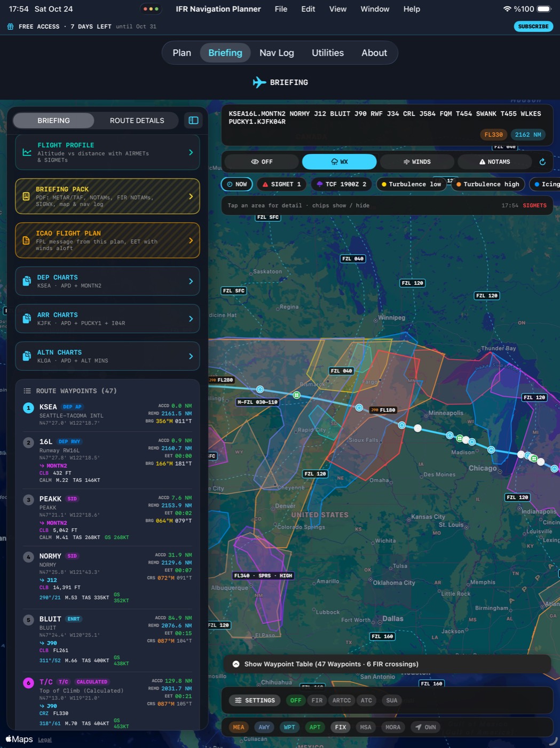The image size is (560, 748).
Task: Toggle the sidebar panel layout icon
Action: click(193, 121)
